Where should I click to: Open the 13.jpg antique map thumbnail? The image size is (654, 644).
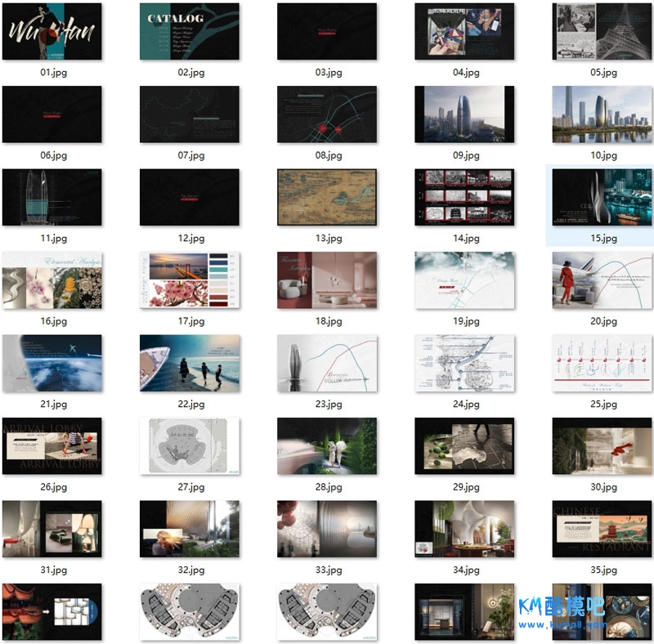[x=327, y=197]
